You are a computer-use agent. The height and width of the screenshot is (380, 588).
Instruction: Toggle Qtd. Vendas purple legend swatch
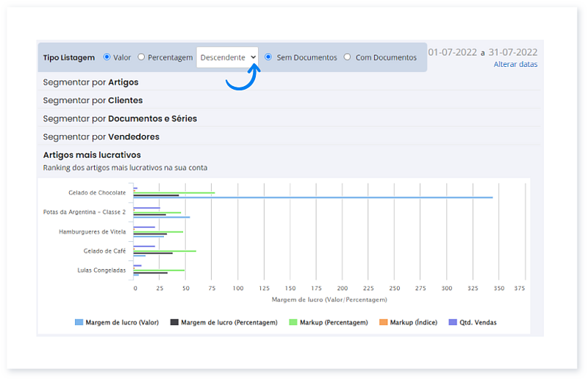pos(453,323)
